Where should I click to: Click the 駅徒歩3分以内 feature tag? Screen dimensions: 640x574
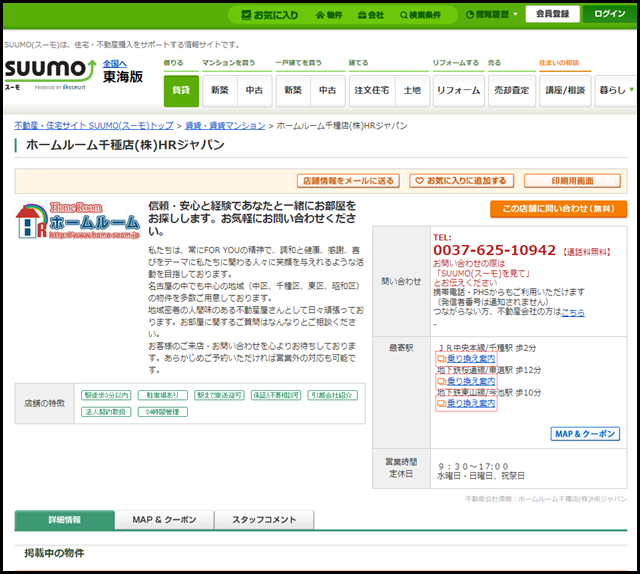106,395
